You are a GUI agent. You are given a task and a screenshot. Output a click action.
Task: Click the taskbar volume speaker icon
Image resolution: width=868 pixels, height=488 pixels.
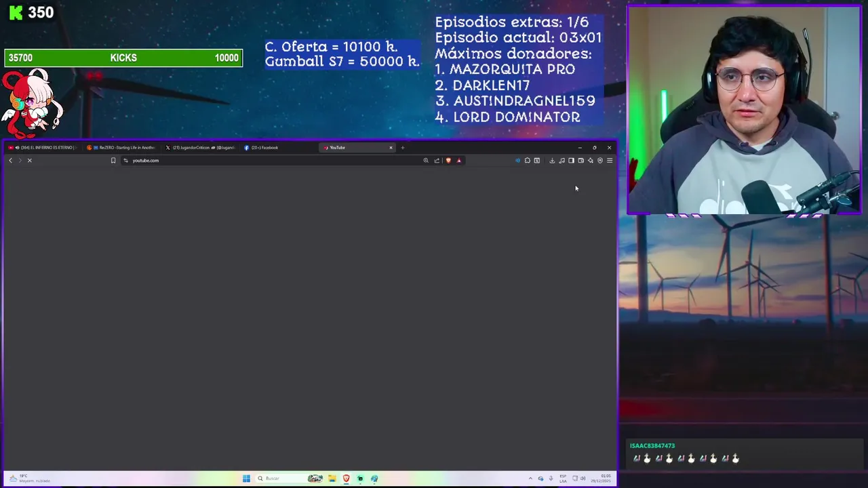583,479
